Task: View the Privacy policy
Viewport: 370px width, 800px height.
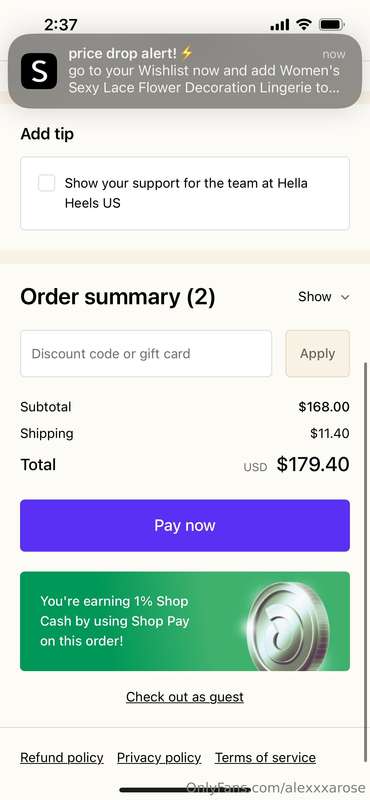Action: click(159, 758)
